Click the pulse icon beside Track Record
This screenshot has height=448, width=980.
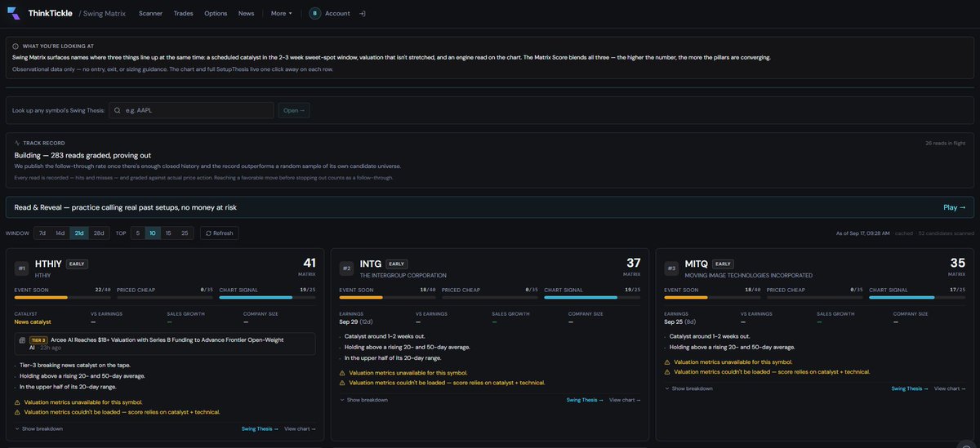pyautogui.click(x=17, y=143)
